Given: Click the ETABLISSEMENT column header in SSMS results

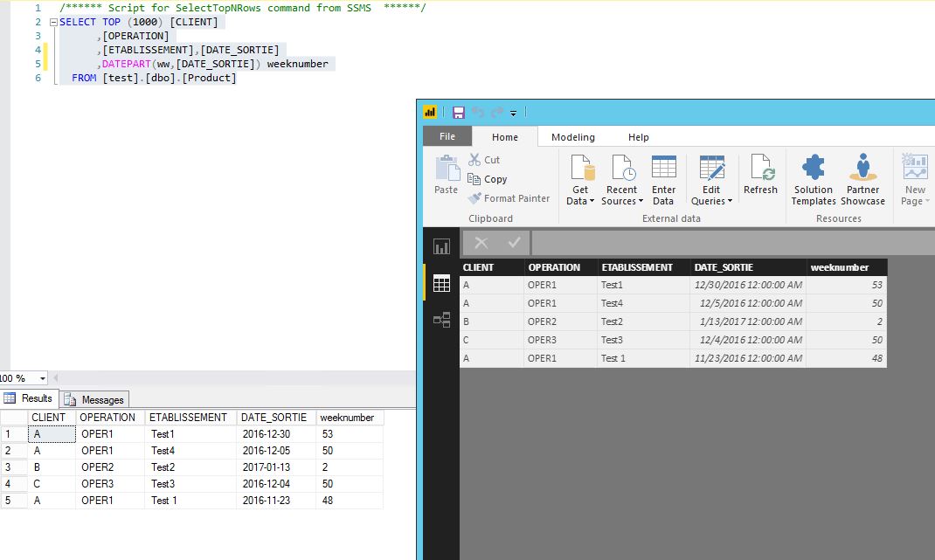Looking at the screenshot, I should coord(190,418).
